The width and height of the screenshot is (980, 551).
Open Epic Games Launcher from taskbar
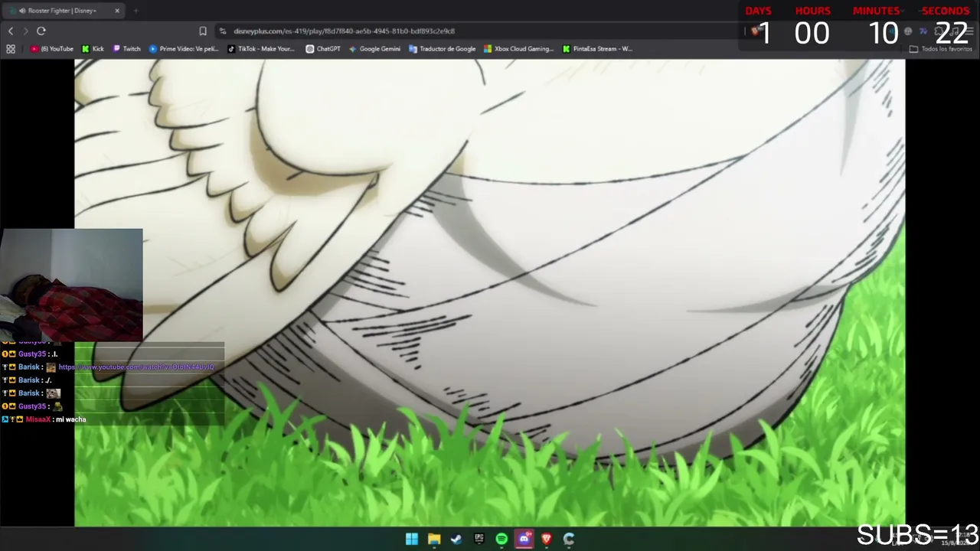[479, 539]
